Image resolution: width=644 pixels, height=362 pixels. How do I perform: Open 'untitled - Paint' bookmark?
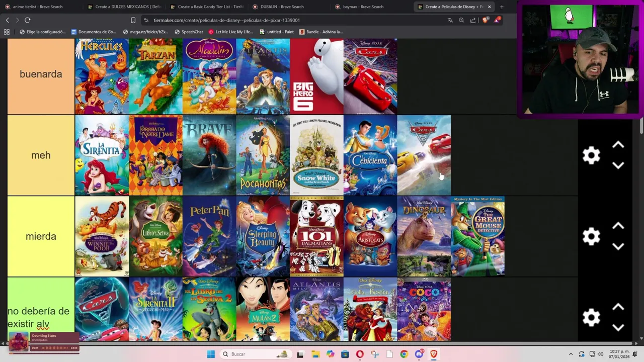coord(277,32)
